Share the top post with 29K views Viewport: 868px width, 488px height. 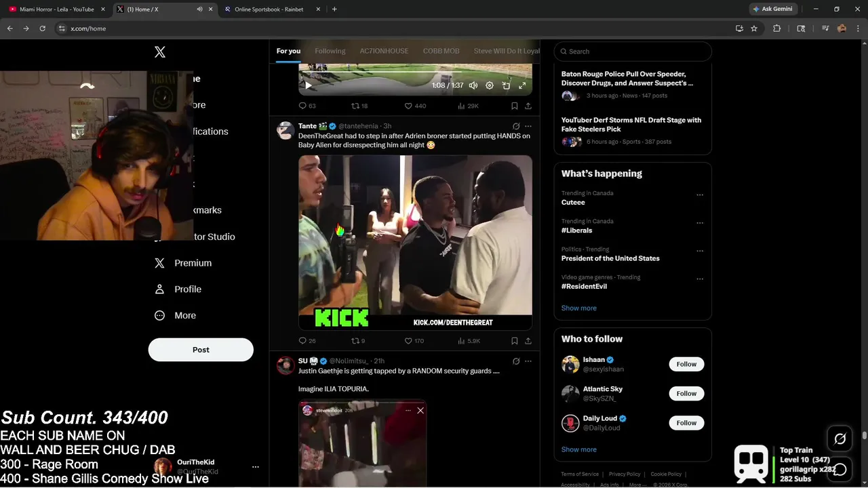528,106
